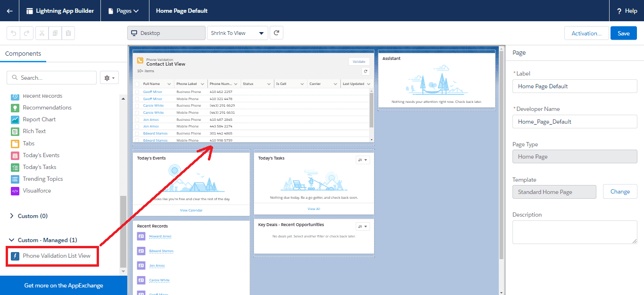Click the Activation button

[586, 33]
